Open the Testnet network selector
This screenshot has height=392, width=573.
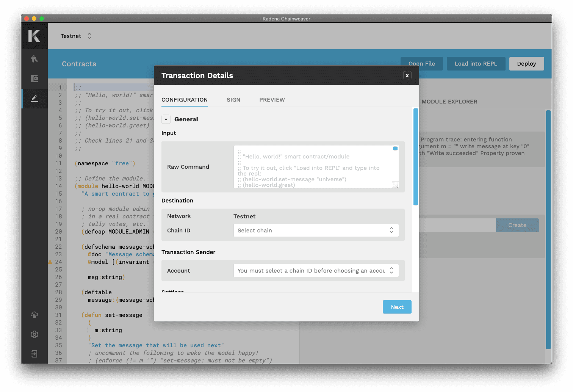coord(76,36)
